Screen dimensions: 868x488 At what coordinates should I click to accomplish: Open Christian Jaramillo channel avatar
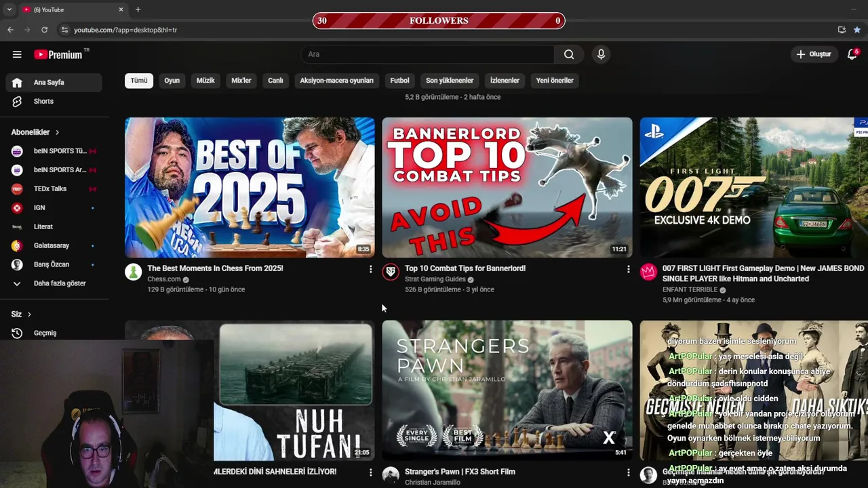pos(391,475)
